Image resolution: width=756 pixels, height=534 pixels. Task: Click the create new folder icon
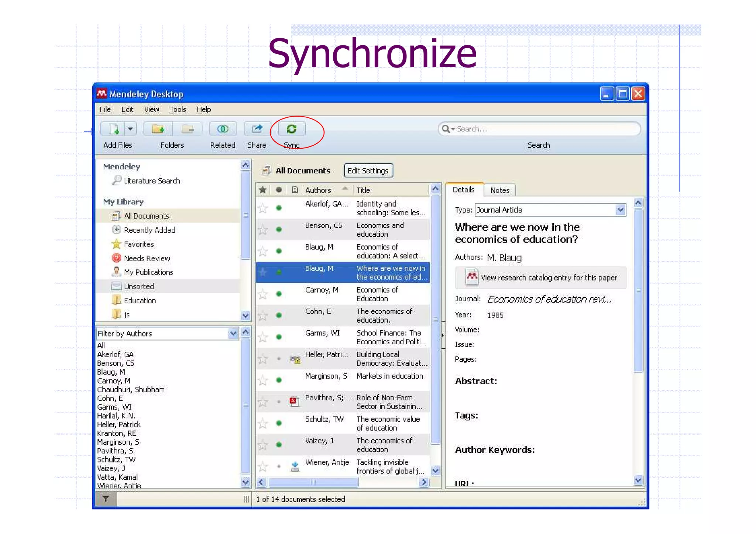pyautogui.click(x=158, y=129)
